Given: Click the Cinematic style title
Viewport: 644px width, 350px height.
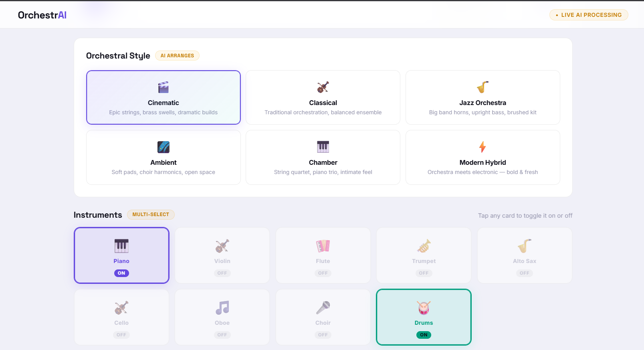Looking at the screenshot, I should click(x=164, y=103).
